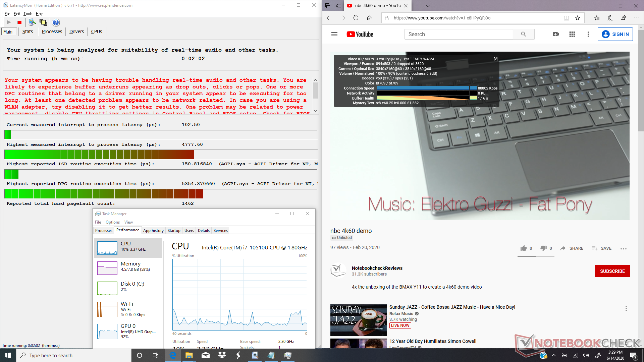644x362 pixels.
Task: Subscribe to NotebookcheckReviews channel
Action: 612,271
